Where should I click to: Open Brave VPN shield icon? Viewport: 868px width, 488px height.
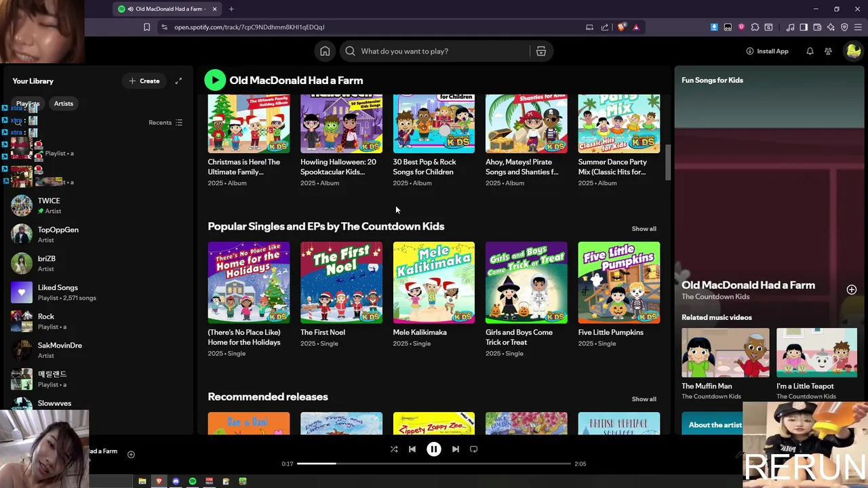pyautogui.click(x=844, y=27)
